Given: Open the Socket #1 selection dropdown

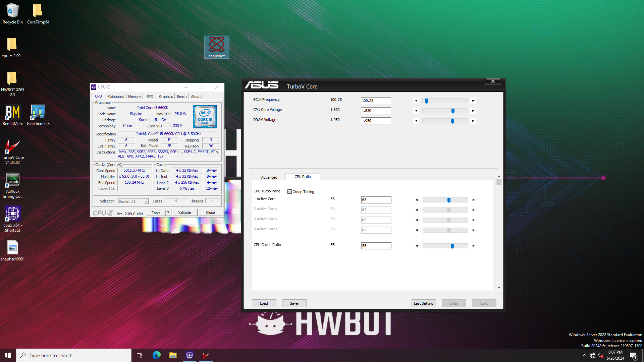Looking at the screenshot, I should [133, 201].
